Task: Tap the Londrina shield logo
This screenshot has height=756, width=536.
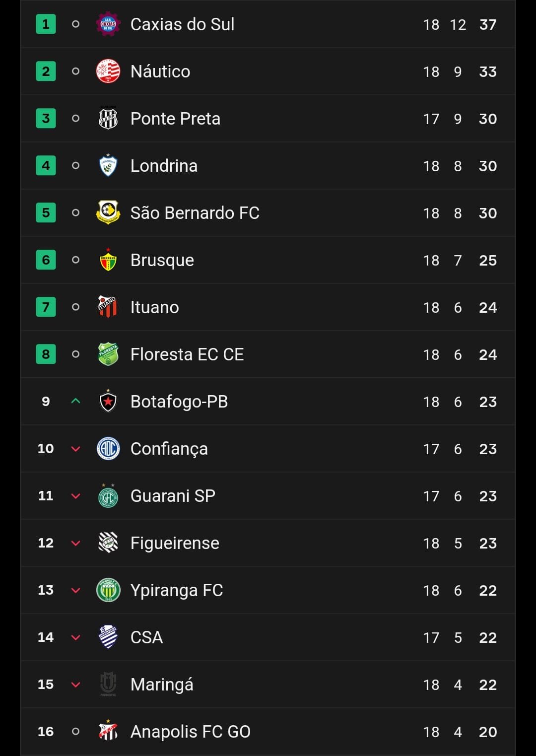Action: coord(108,166)
